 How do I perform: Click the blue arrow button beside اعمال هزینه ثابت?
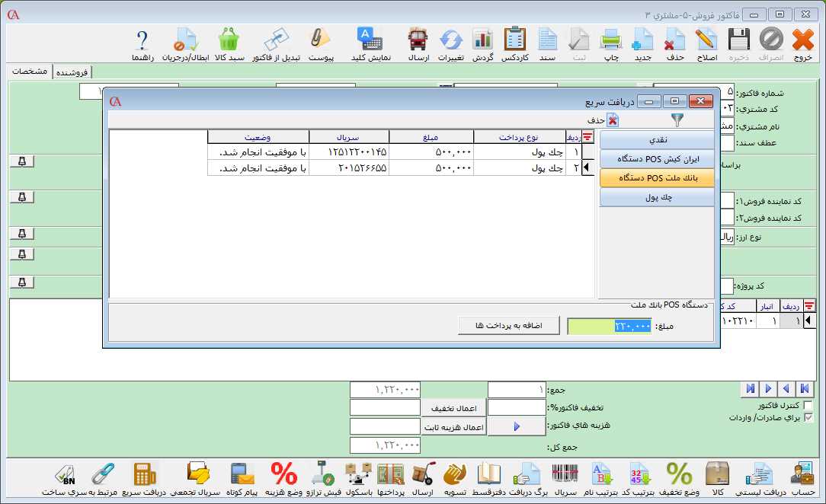[x=516, y=427]
